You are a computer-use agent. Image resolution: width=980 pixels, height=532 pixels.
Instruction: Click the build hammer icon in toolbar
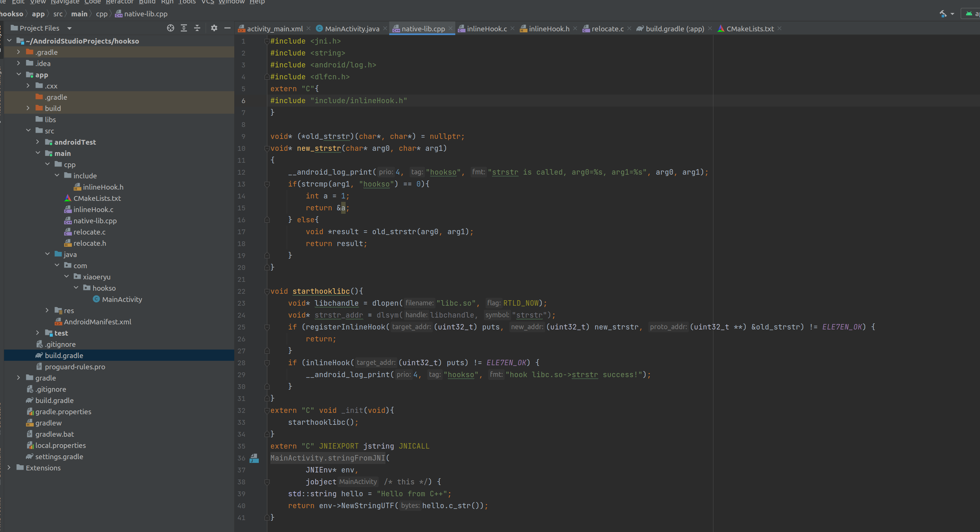click(x=943, y=14)
